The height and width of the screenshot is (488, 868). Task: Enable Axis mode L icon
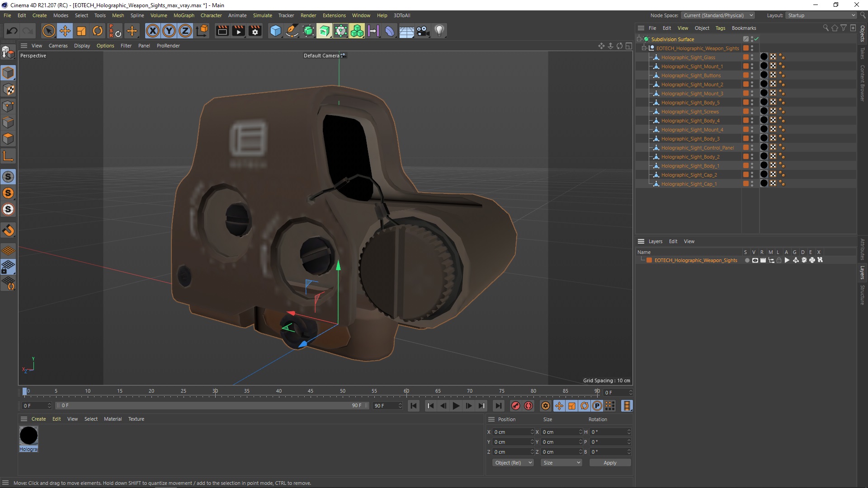point(8,156)
